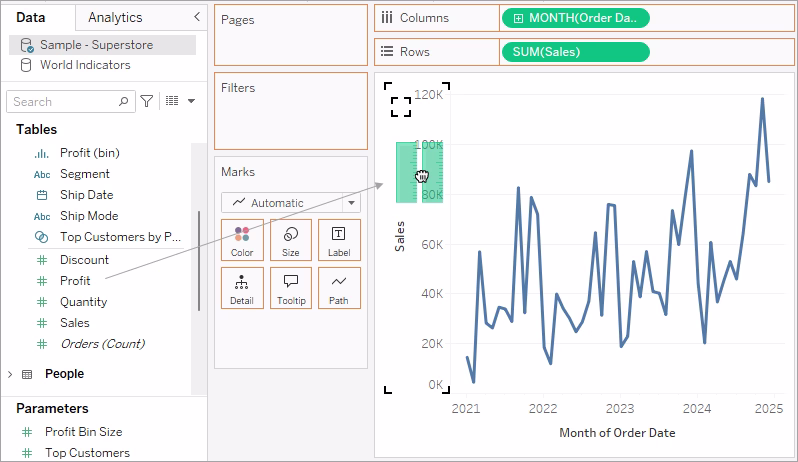798x462 pixels.
Task: Click the MONTH(Order Date) pill on Columns
Action: (576, 18)
